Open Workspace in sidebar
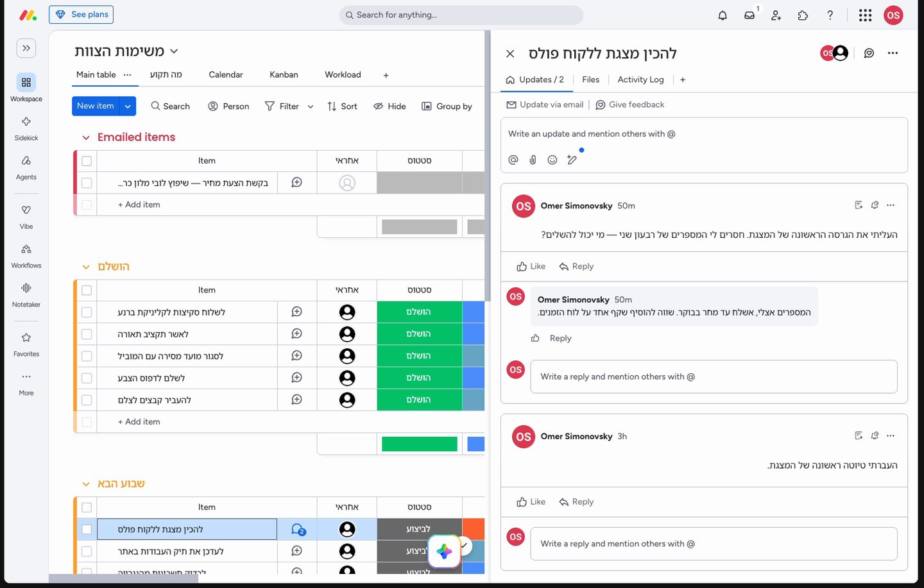This screenshot has height=588, width=924. click(x=26, y=88)
